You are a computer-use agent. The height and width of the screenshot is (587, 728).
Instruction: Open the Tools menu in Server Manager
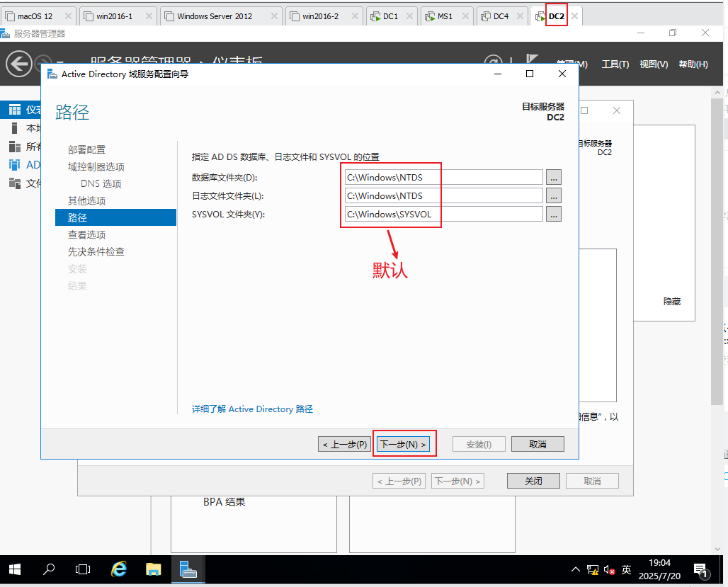(x=615, y=64)
